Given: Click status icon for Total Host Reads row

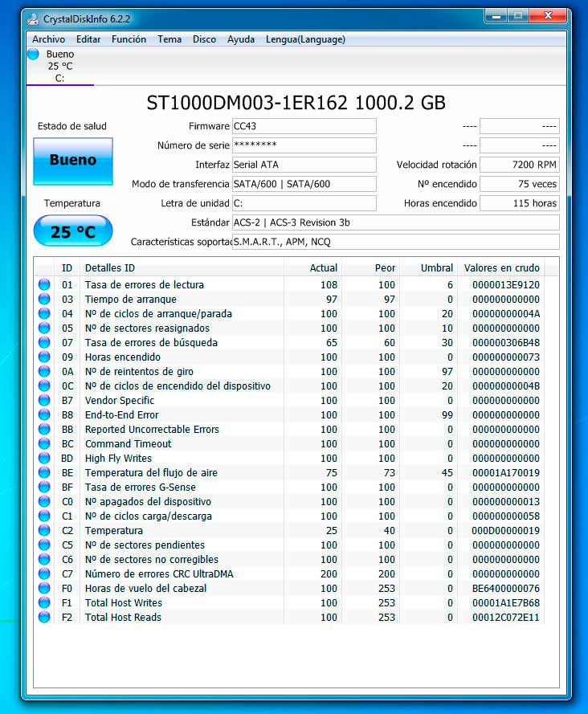Looking at the screenshot, I should click(x=44, y=617).
